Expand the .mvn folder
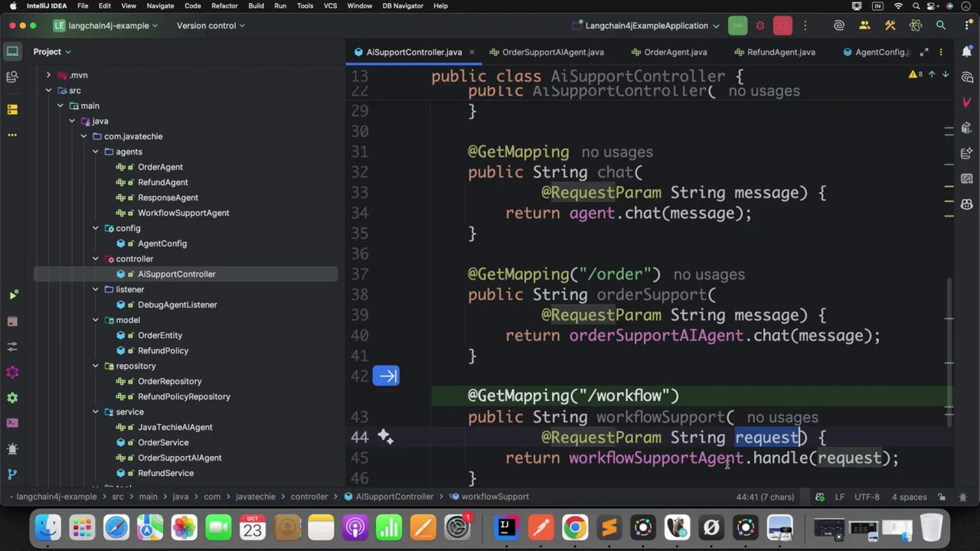980x551 pixels. (48, 75)
